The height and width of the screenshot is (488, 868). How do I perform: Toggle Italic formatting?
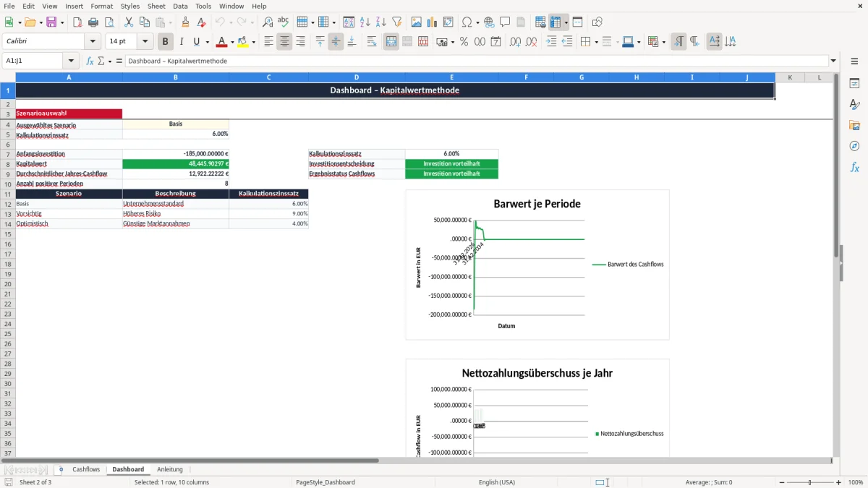(182, 42)
